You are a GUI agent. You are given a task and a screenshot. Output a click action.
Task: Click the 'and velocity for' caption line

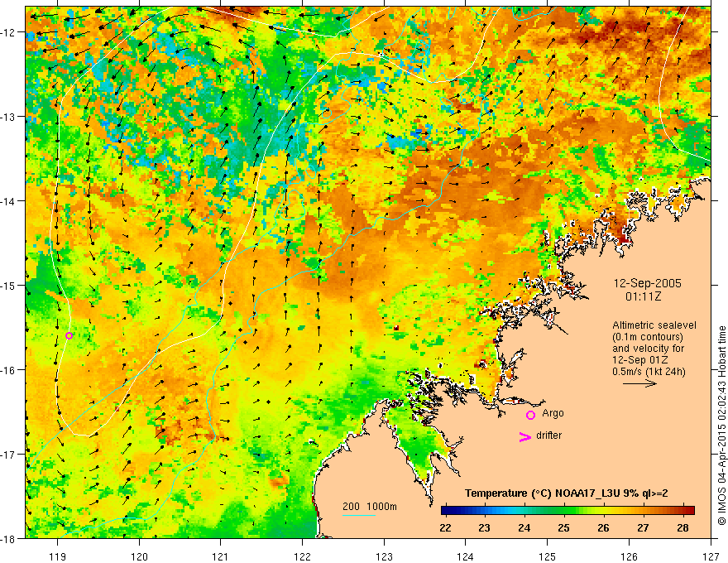tap(648, 349)
